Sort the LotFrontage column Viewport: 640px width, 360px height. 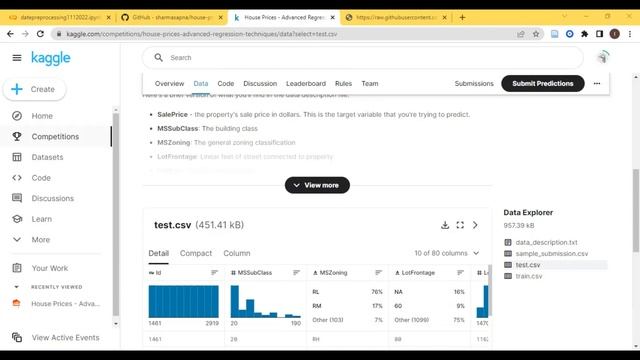click(460, 273)
